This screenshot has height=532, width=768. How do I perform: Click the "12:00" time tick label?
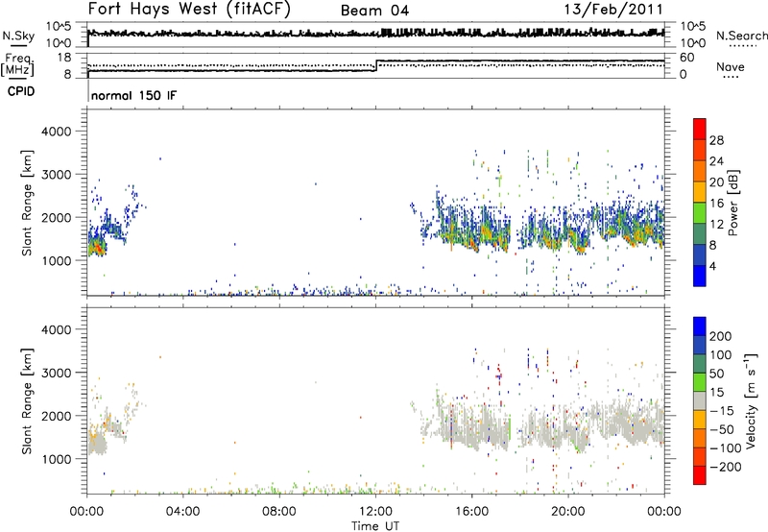click(375, 511)
